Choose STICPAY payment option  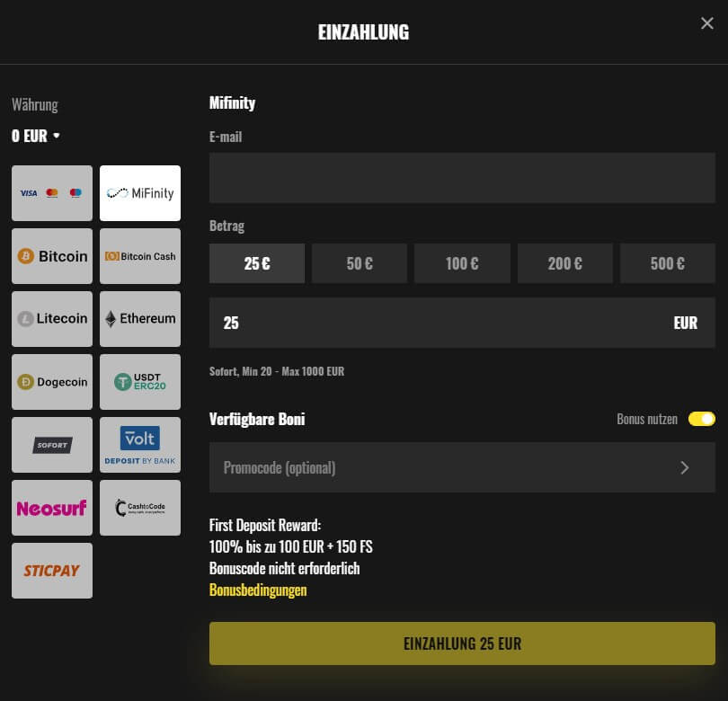coord(52,571)
